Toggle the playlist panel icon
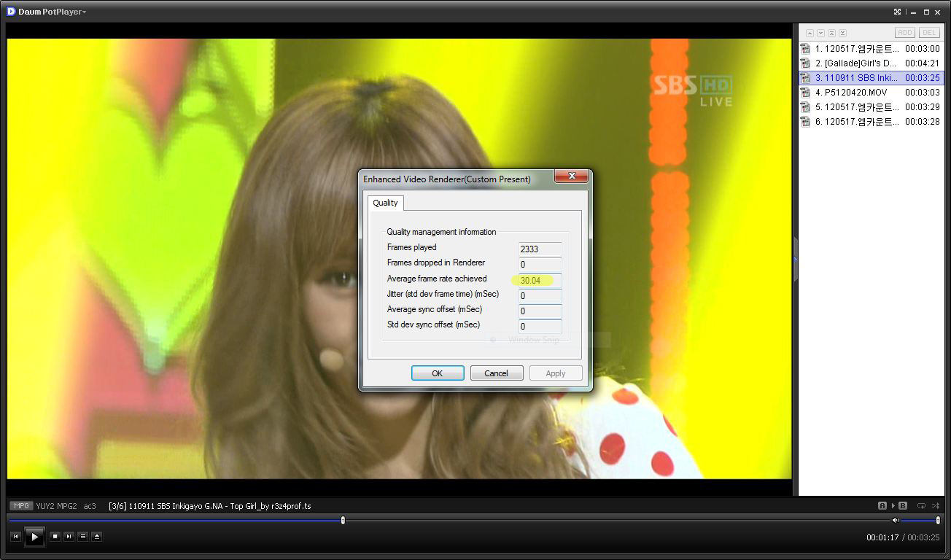The width and height of the screenshot is (951, 560). (82, 537)
